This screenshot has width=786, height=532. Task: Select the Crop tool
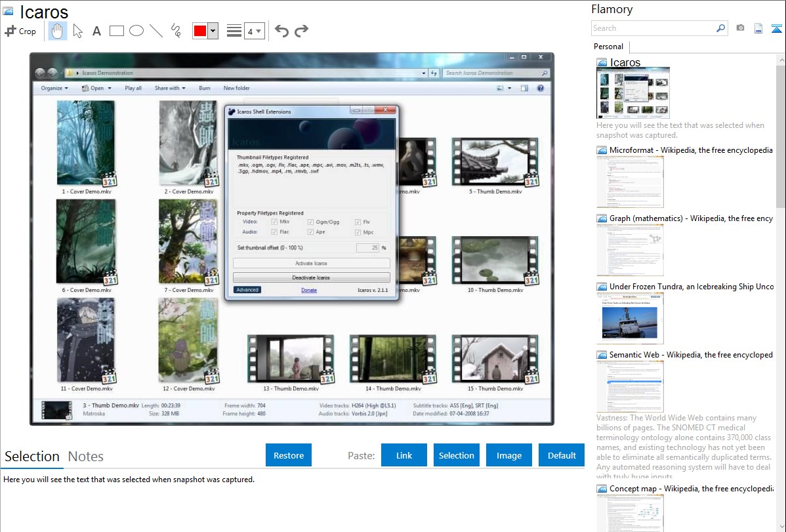point(20,31)
